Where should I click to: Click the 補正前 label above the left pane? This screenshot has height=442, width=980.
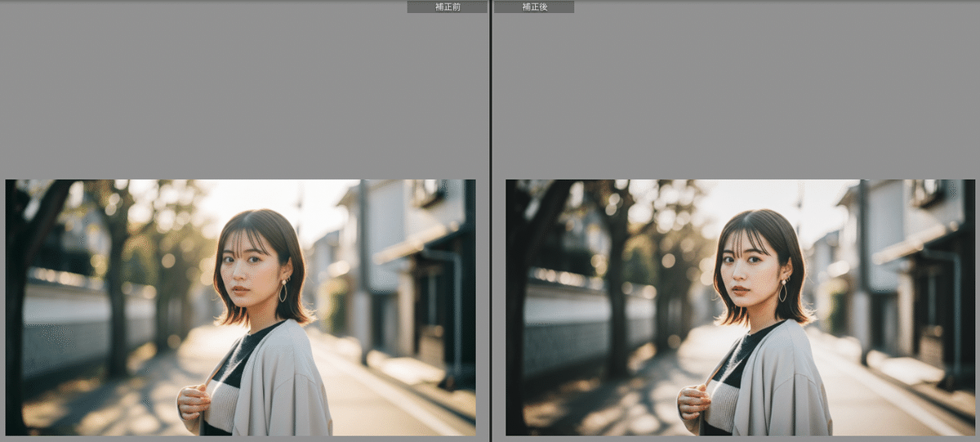[x=447, y=7]
